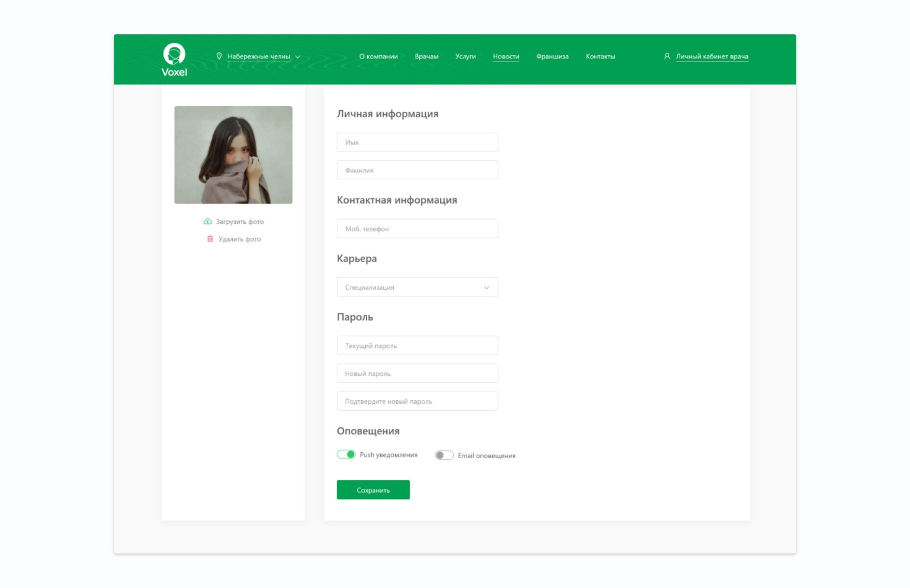This screenshot has height=588, width=910.
Task: Click the Оповещения heading
Action: [x=368, y=431]
